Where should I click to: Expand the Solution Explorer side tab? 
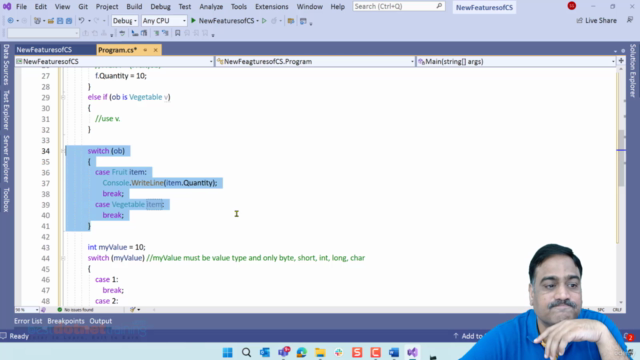click(x=633, y=71)
